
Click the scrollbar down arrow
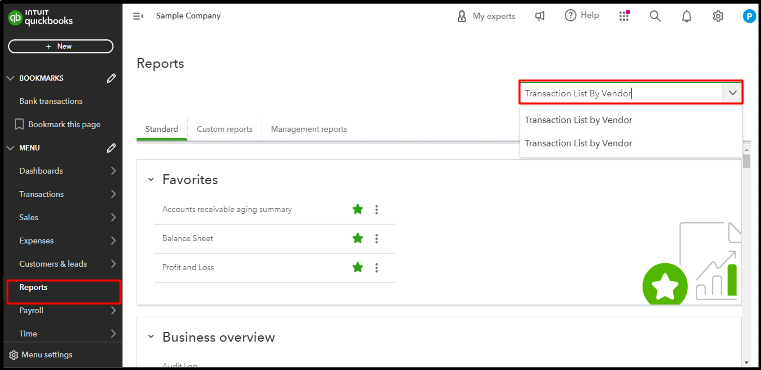pyautogui.click(x=746, y=362)
